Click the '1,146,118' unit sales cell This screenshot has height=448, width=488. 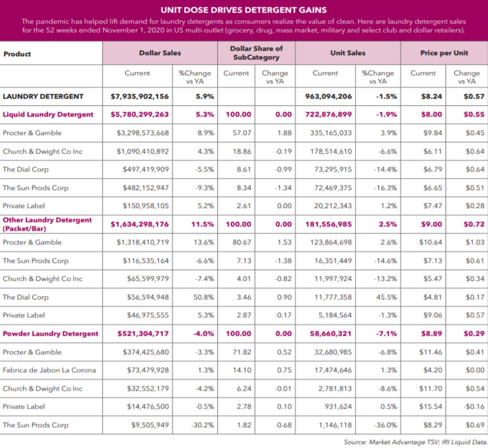coord(335,425)
